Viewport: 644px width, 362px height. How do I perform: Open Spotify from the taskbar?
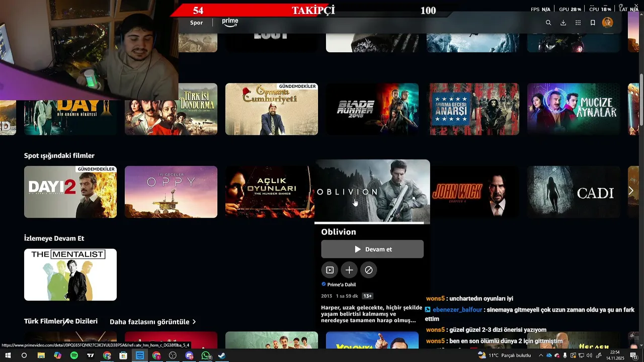(x=74, y=355)
